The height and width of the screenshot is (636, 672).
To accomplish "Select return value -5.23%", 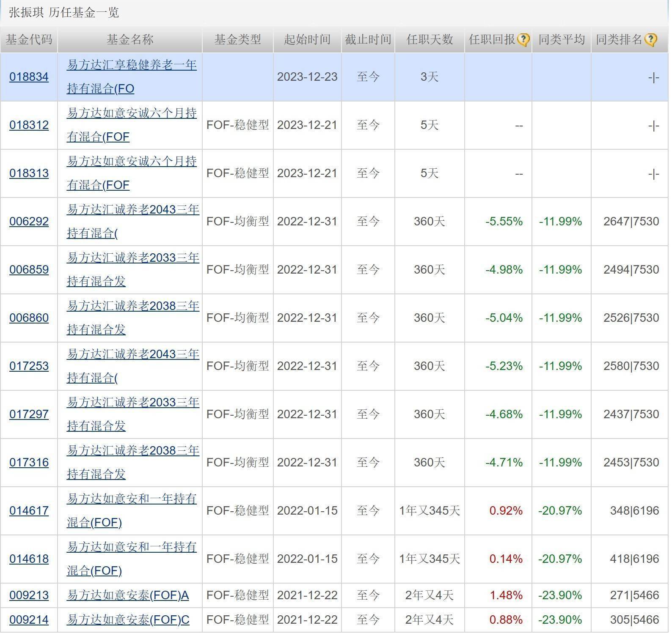I will coord(504,366).
